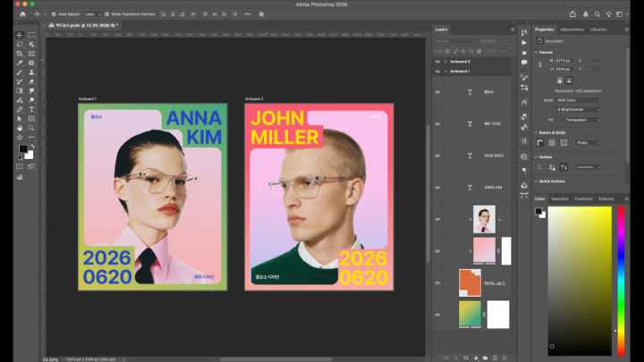Switch to the Swatches tab
The image size is (644, 362).
pos(560,198)
